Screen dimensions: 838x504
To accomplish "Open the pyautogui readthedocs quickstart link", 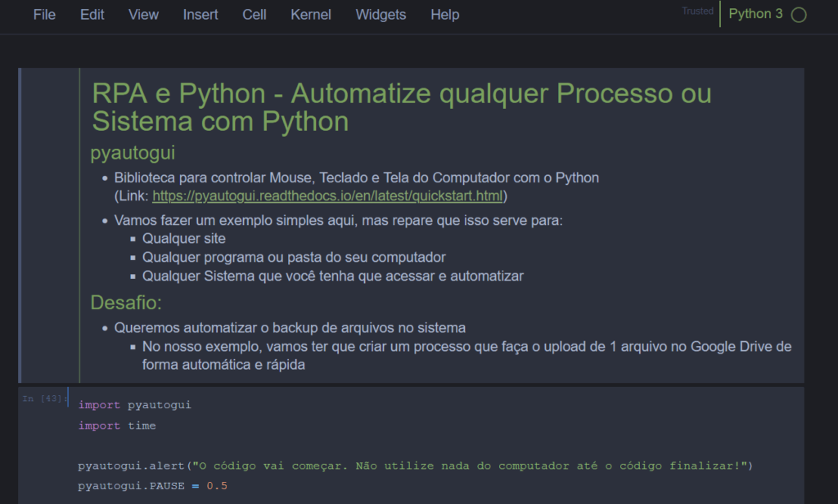I will click(x=327, y=196).
